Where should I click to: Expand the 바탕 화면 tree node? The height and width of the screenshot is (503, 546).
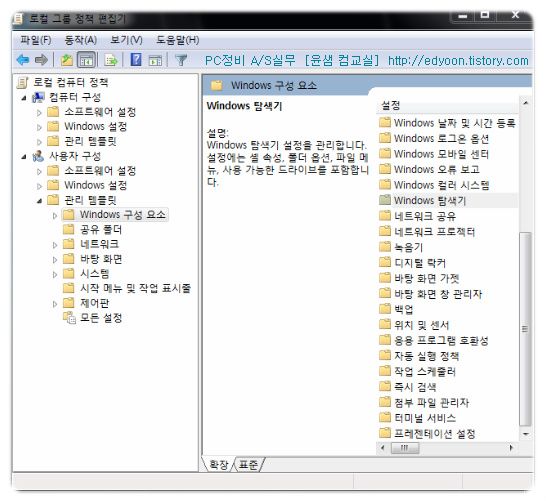point(55,260)
